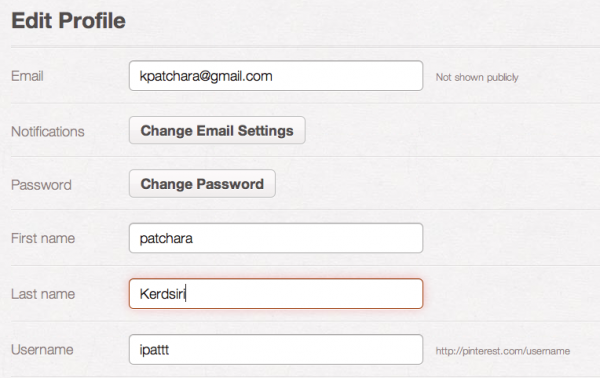Click the Not shown publicly hint
600x378 pixels.
click(x=477, y=77)
